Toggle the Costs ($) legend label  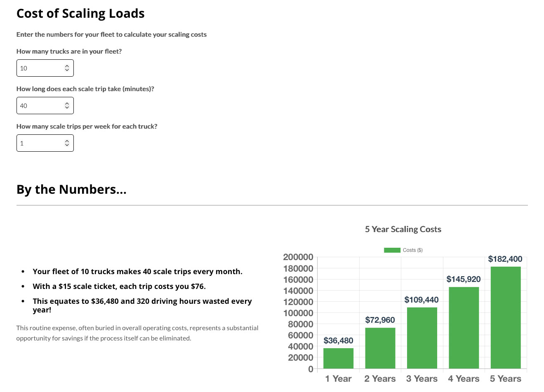[412, 250]
